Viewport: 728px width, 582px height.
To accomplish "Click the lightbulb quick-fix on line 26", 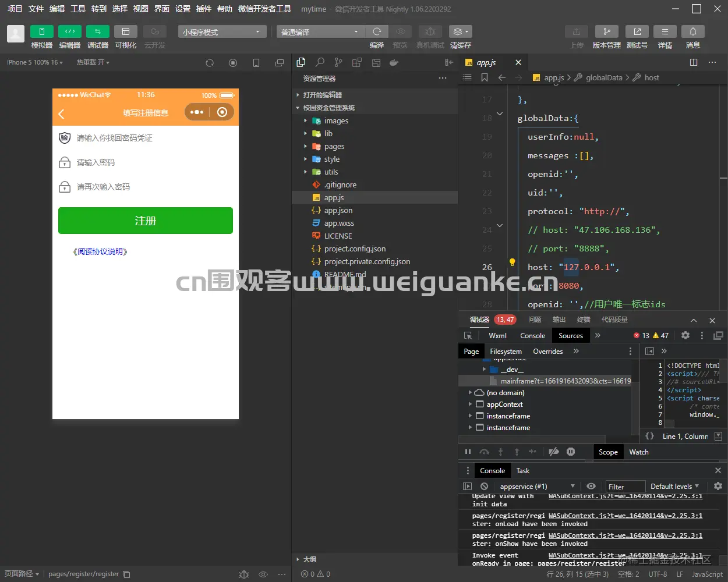I will pyautogui.click(x=513, y=262).
